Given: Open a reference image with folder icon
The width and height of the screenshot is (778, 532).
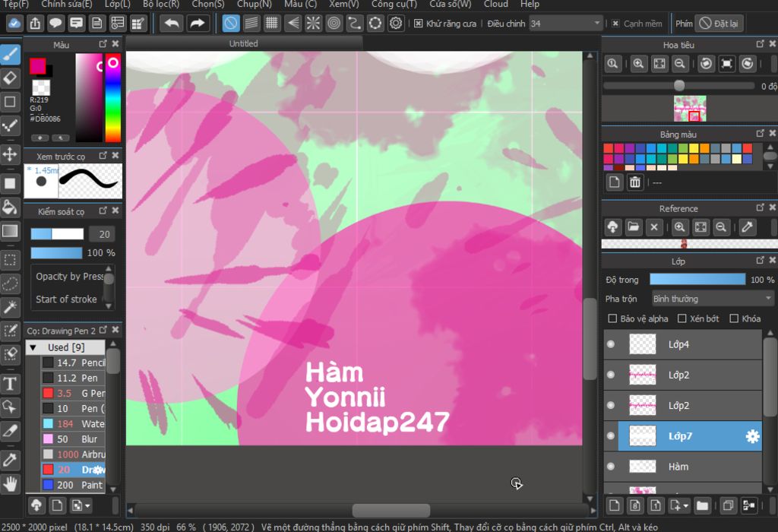Looking at the screenshot, I should click(633, 227).
